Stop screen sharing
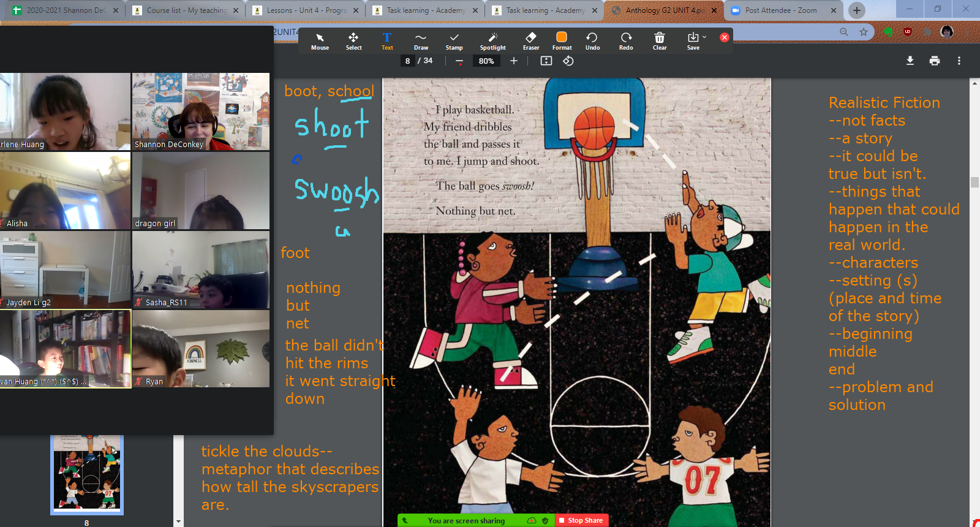The height and width of the screenshot is (527, 980). pyautogui.click(x=581, y=520)
